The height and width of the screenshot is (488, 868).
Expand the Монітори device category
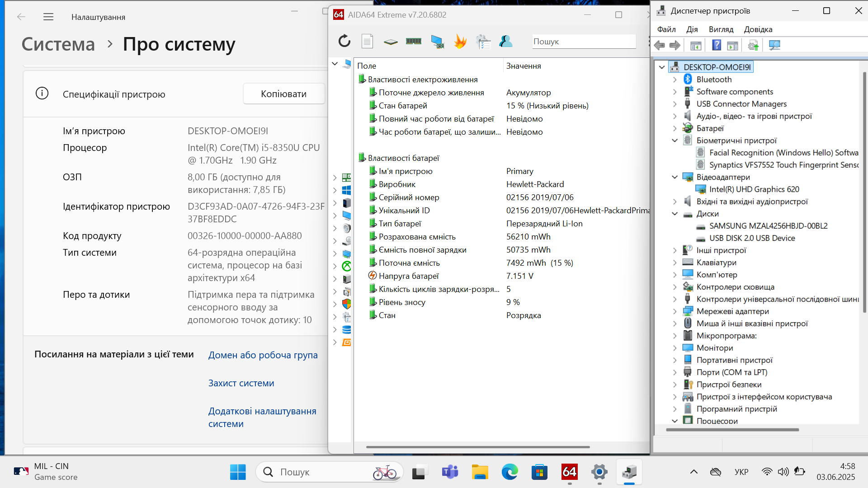[675, 348]
